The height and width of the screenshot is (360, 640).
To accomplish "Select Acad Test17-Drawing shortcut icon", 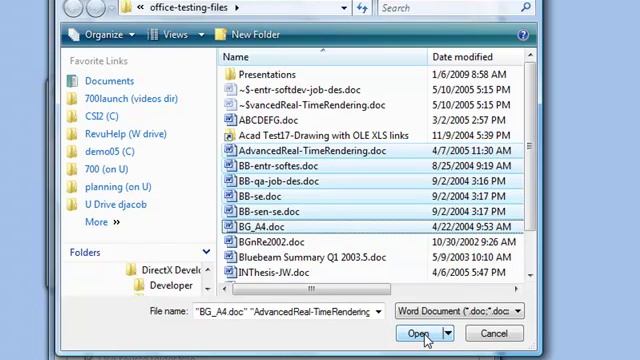I will point(230,136).
